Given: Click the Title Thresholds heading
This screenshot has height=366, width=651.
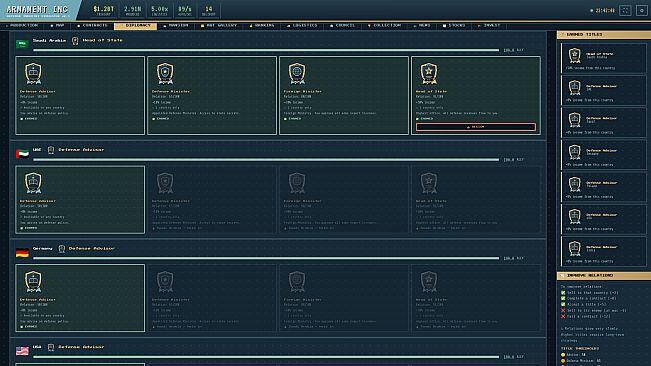Looking at the screenshot, I should [x=580, y=349].
